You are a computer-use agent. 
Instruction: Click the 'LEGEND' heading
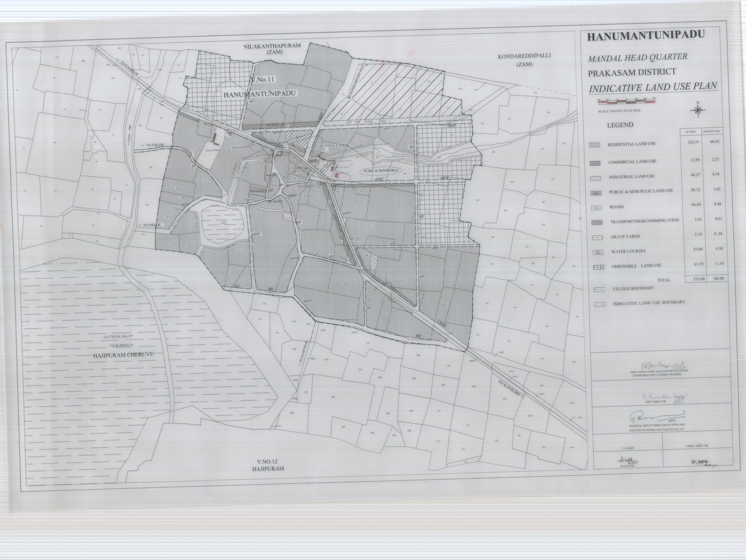pyautogui.click(x=620, y=125)
